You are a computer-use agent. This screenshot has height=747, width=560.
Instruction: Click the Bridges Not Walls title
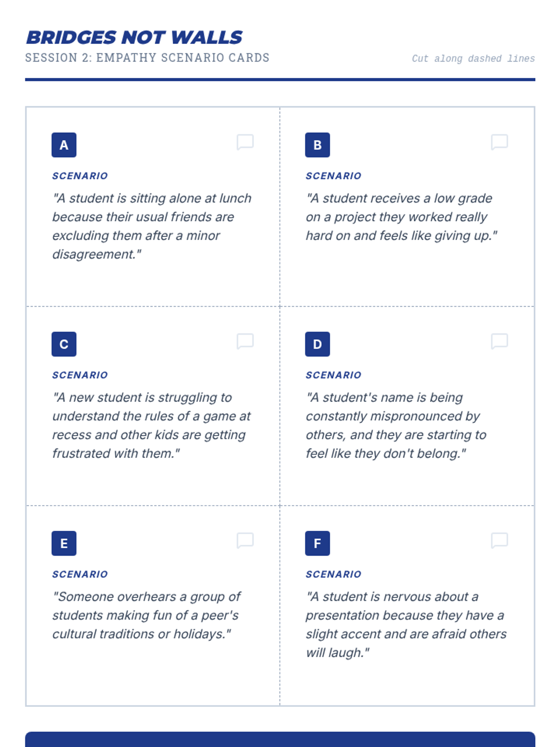click(x=134, y=37)
